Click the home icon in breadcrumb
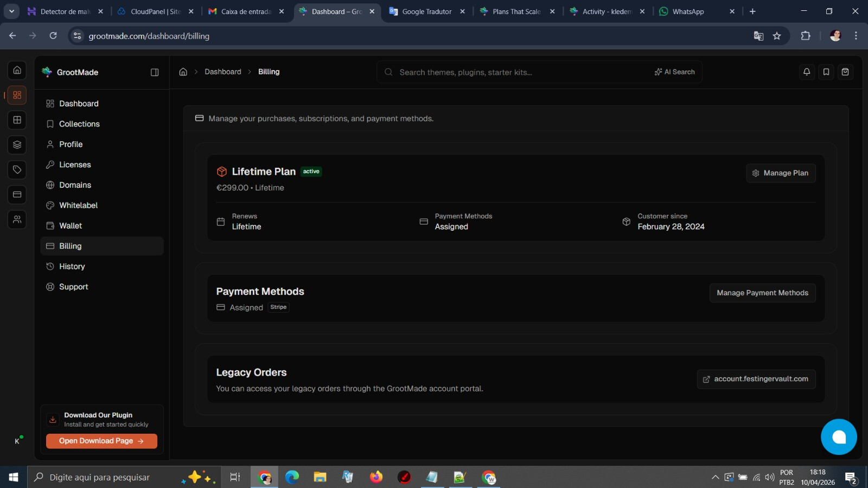The height and width of the screenshot is (488, 868). pyautogui.click(x=183, y=72)
